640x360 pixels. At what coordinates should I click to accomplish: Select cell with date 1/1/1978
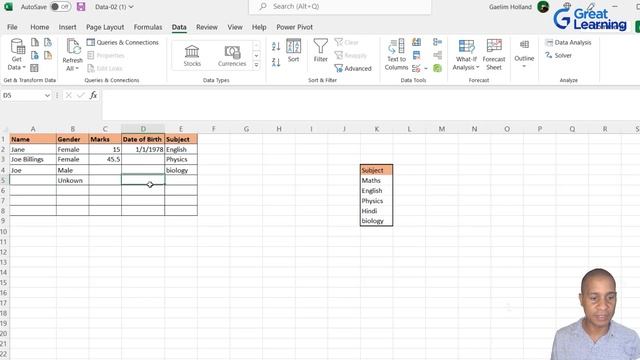tap(143, 149)
